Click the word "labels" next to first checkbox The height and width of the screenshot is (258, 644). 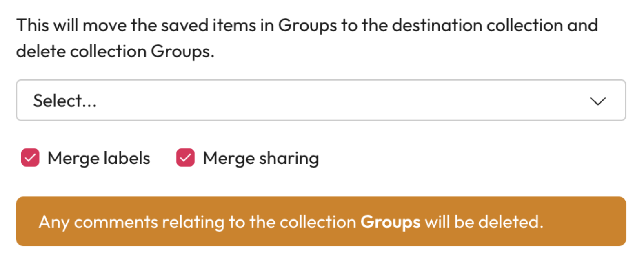(127, 158)
